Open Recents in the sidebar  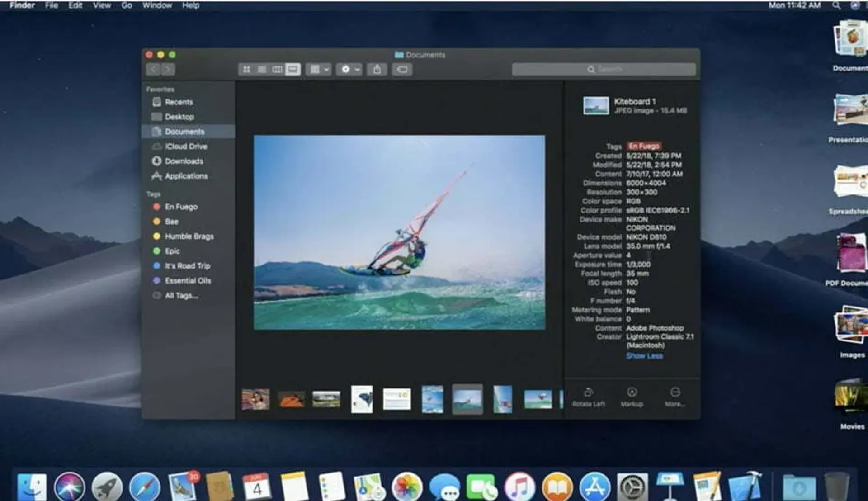pos(189,102)
